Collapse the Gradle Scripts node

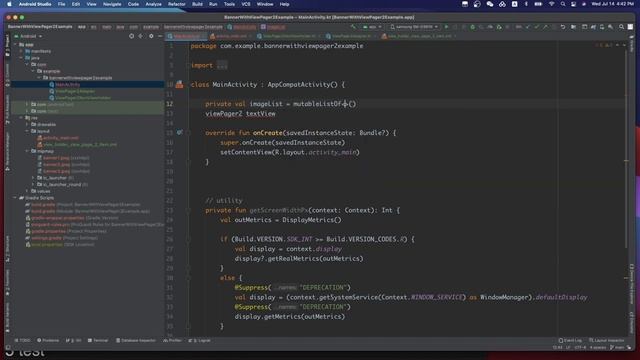click(x=16, y=198)
